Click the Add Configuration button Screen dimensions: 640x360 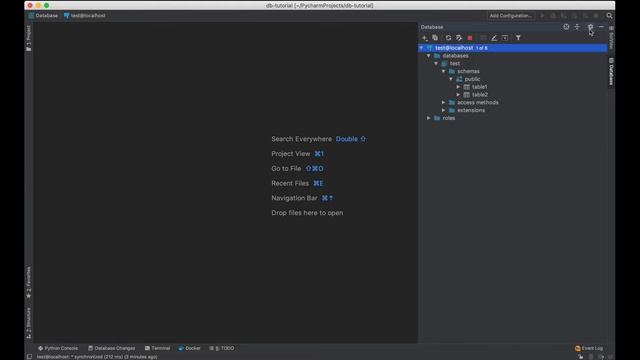pyautogui.click(x=511, y=16)
